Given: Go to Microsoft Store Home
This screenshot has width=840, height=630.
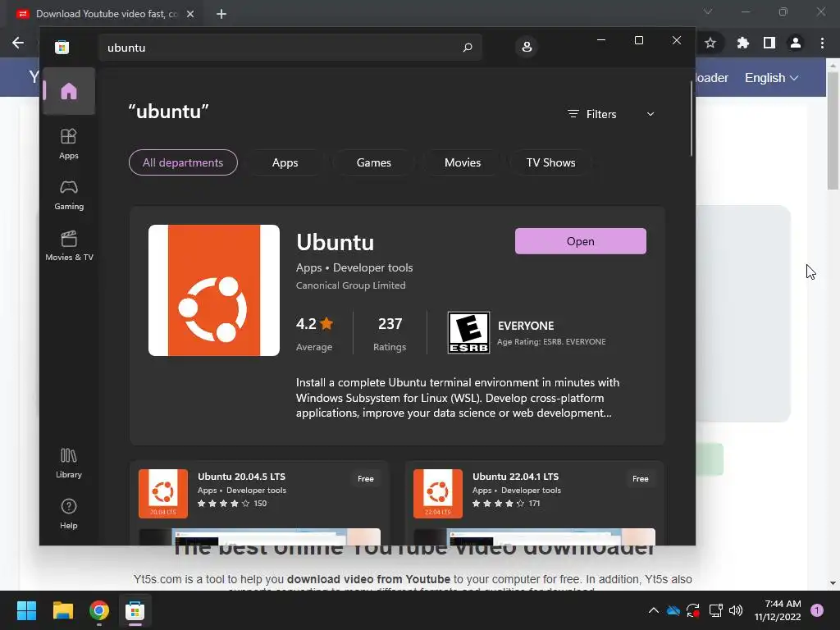Looking at the screenshot, I should click(69, 91).
